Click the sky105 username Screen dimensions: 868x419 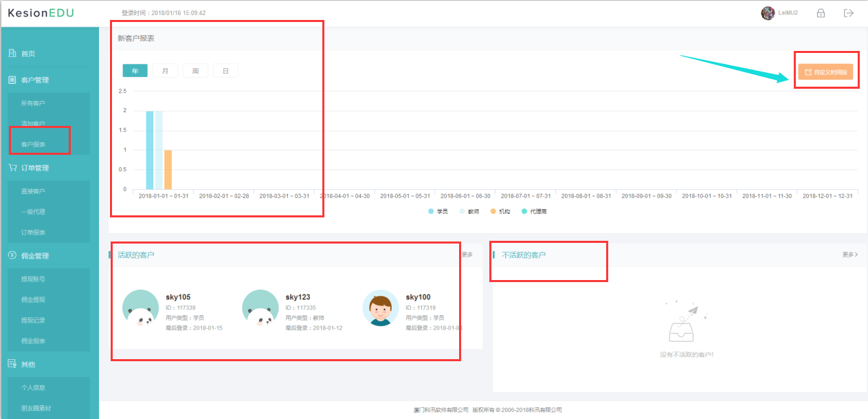coord(178,297)
